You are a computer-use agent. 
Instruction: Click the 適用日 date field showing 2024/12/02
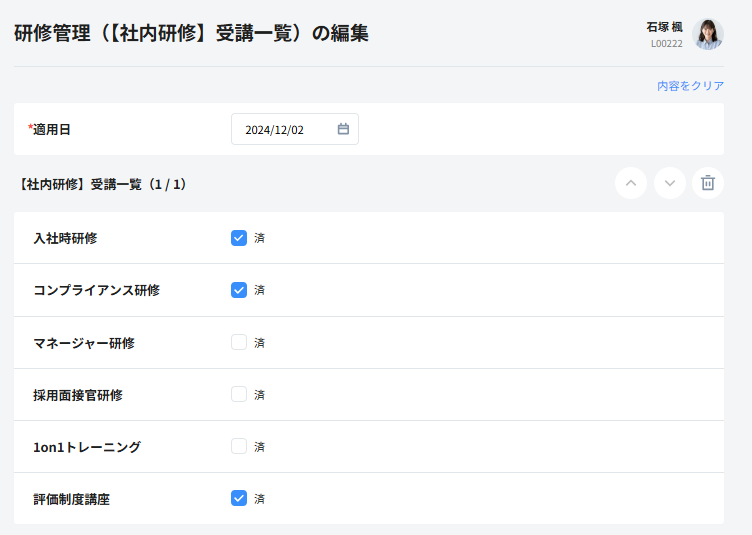point(285,129)
